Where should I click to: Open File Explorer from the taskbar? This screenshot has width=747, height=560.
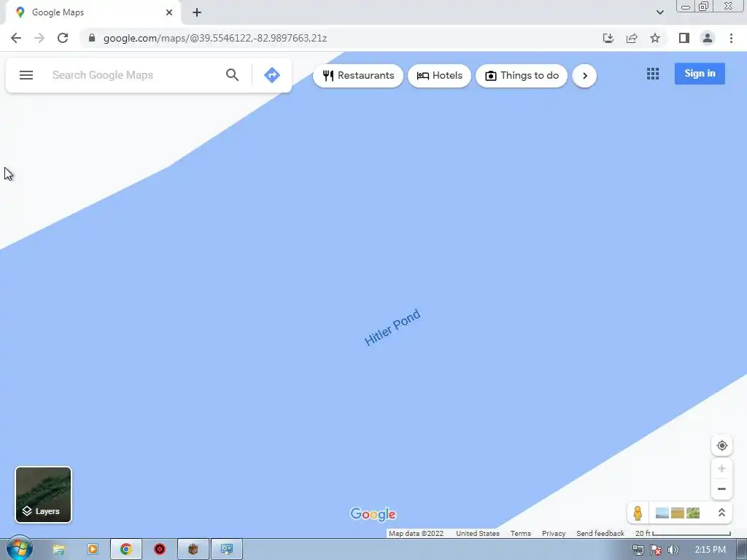coord(58,550)
